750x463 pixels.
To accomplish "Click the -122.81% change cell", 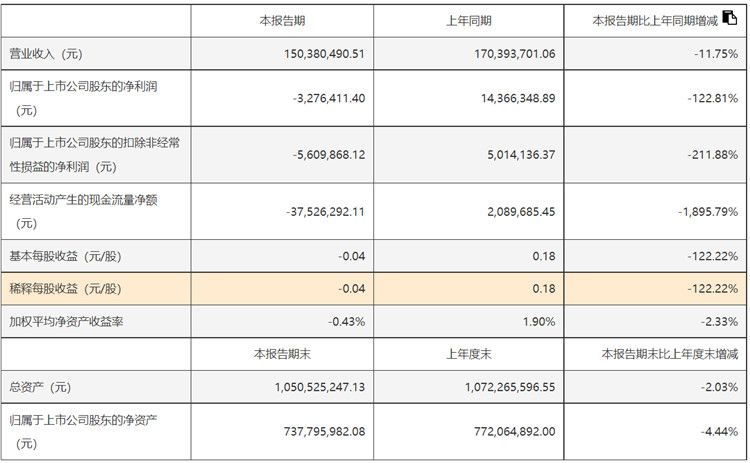I will click(712, 98).
